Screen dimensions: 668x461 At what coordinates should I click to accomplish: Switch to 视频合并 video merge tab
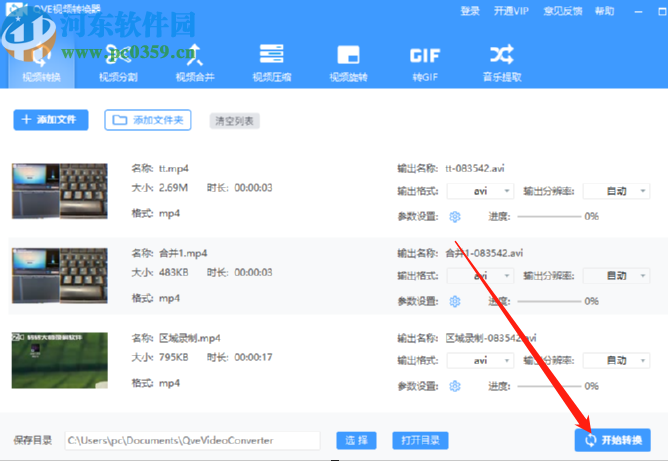pos(195,63)
